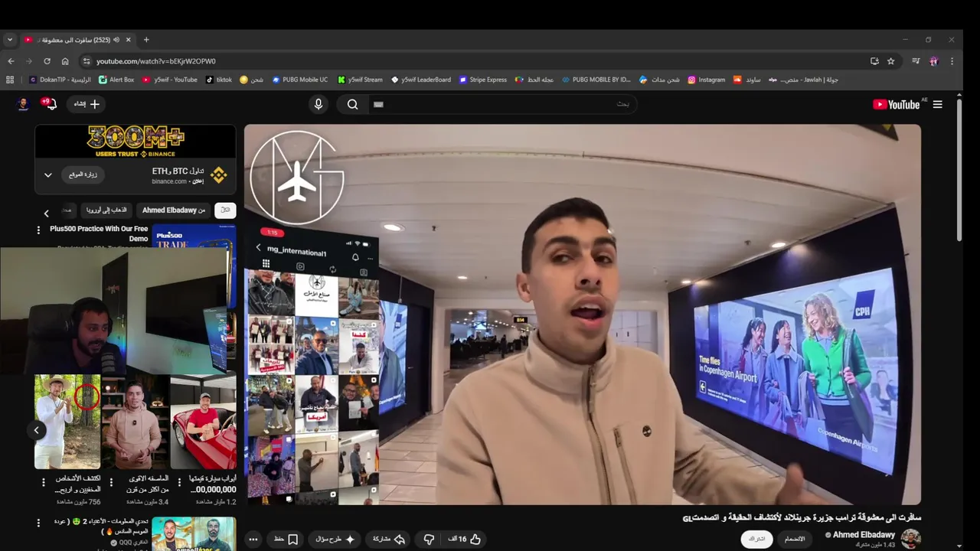Open the short with man in beige hoodie

[134, 422]
